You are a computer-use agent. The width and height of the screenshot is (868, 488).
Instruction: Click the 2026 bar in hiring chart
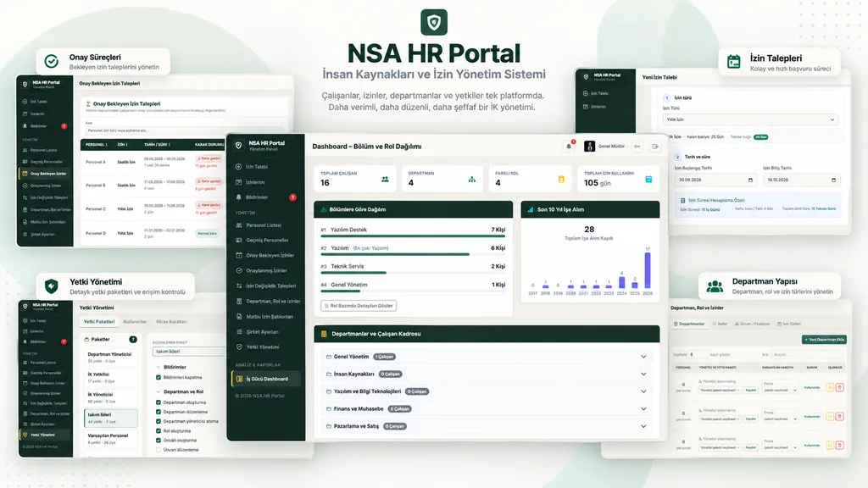click(648, 270)
